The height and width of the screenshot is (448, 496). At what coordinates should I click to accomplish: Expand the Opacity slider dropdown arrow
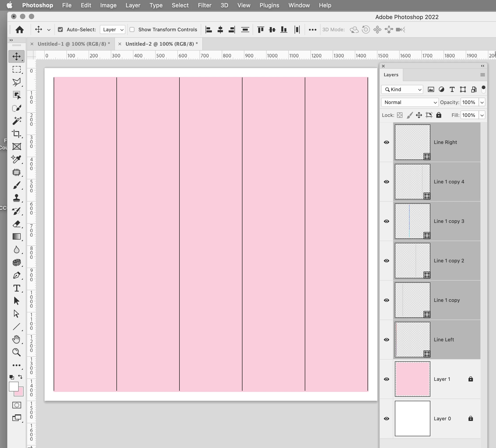(x=482, y=102)
